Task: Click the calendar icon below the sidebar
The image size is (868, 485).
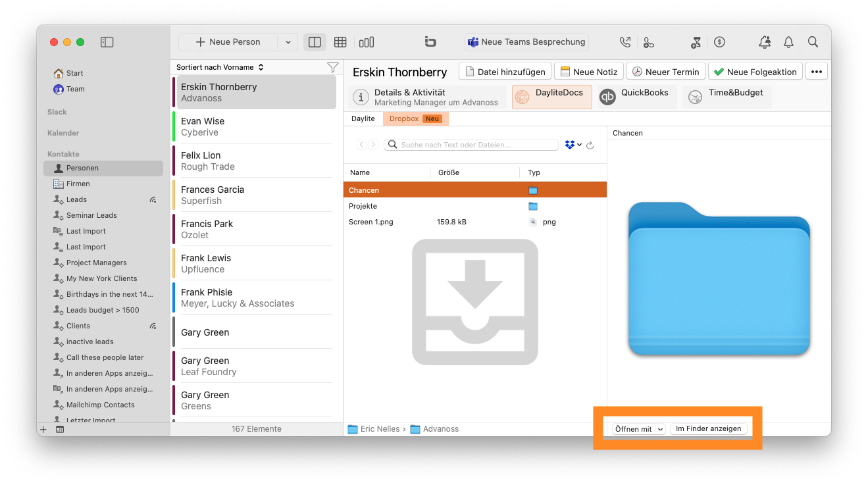Action: coord(60,430)
